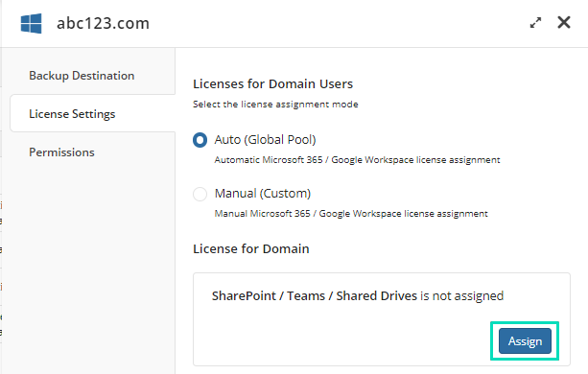Click the Automatic Microsoft 365 license assignment description
Screen dimensions: 588x374
pyautogui.click(x=357, y=160)
